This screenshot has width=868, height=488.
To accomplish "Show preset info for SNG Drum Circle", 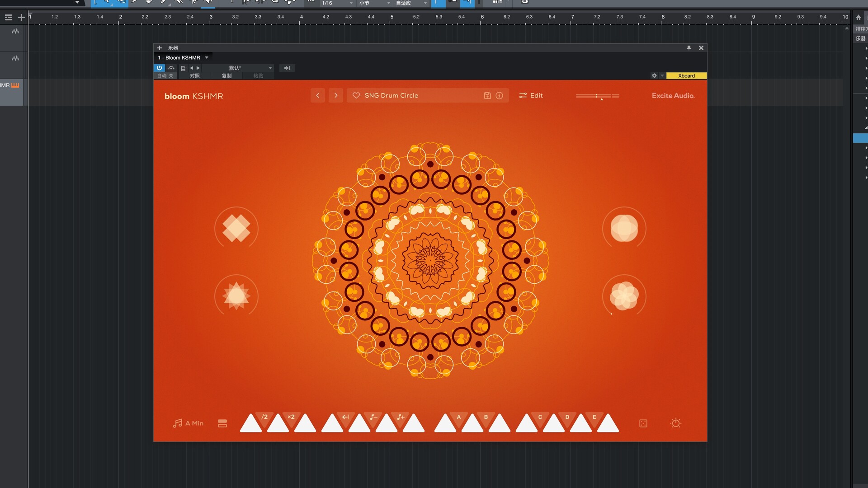I will (500, 95).
